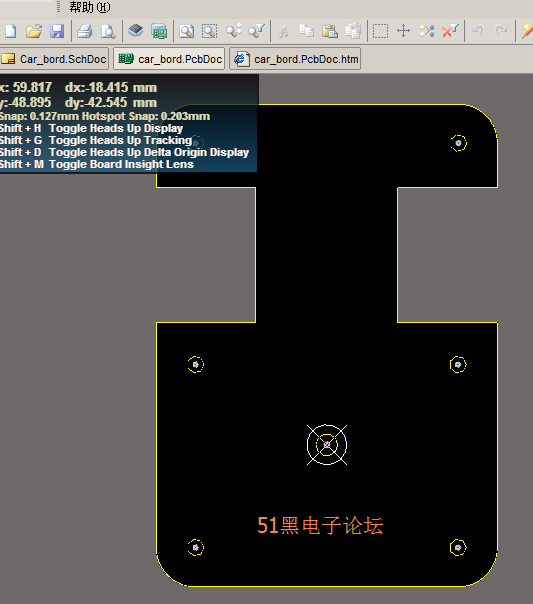Image resolution: width=533 pixels, height=604 pixels.
Task: Choose the Move Selection cross-arrows tool
Action: (x=404, y=31)
